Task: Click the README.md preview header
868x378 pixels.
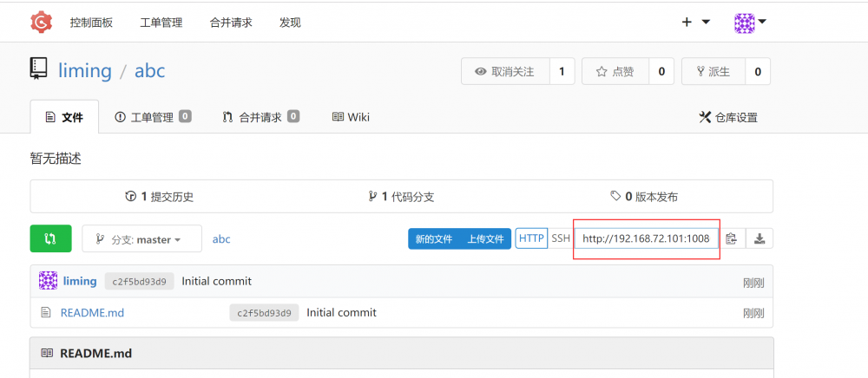Action: pos(401,353)
